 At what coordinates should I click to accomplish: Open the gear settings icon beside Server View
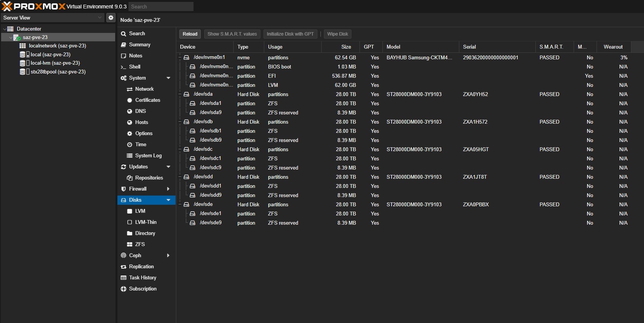(x=111, y=18)
